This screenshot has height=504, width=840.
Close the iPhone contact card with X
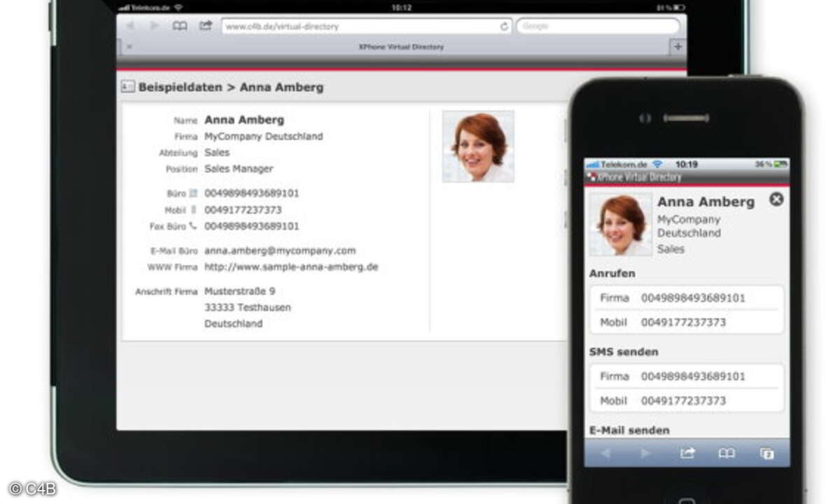coord(776,199)
